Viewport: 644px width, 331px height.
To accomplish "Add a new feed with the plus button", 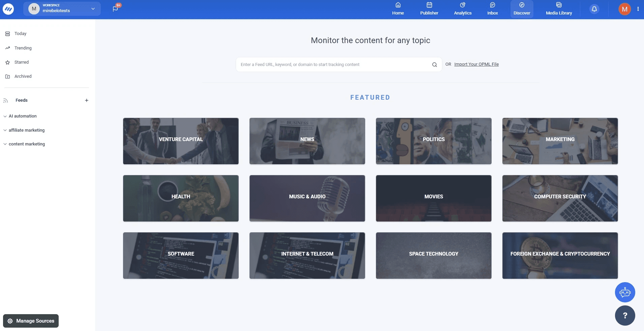I will coord(87,100).
